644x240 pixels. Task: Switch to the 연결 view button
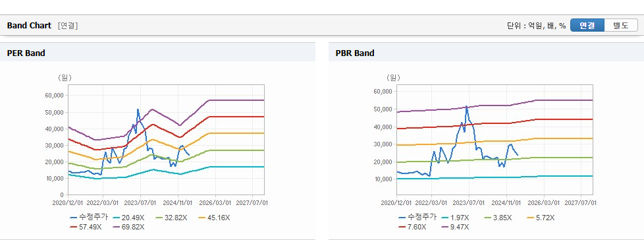point(587,25)
